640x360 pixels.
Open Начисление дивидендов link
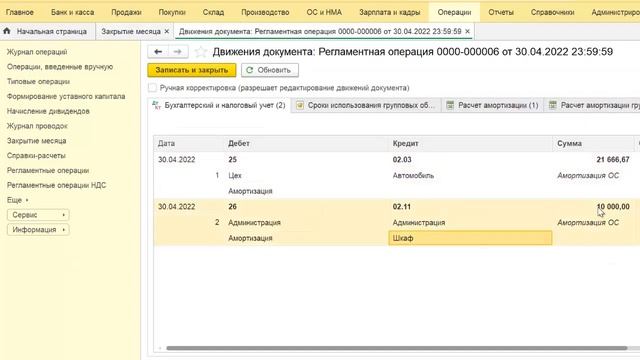tap(48, 111)
